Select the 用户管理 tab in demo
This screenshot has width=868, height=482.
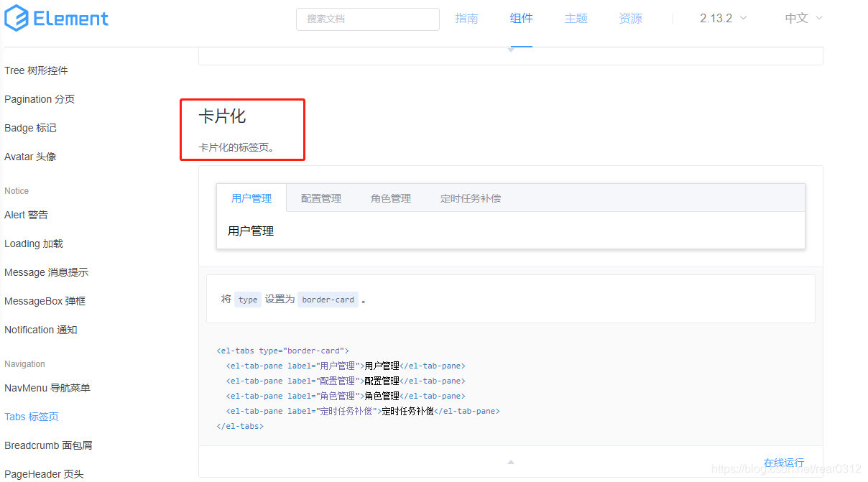(251, 198)
